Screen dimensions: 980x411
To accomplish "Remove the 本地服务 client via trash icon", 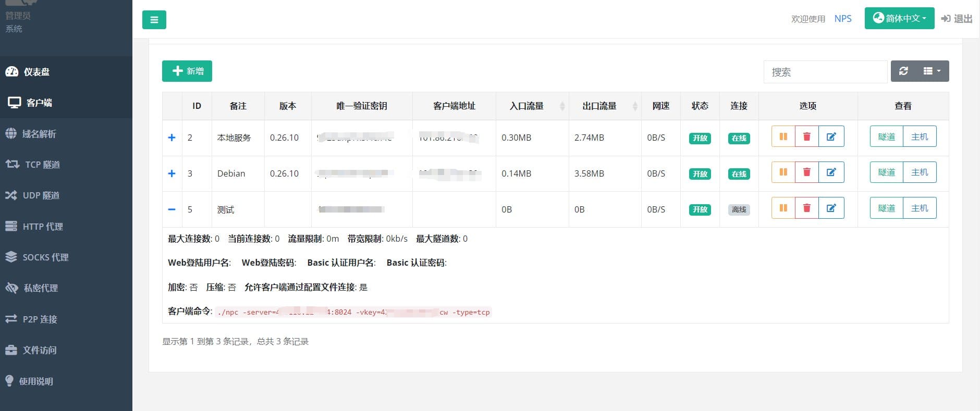I will (x=806, y=136).
